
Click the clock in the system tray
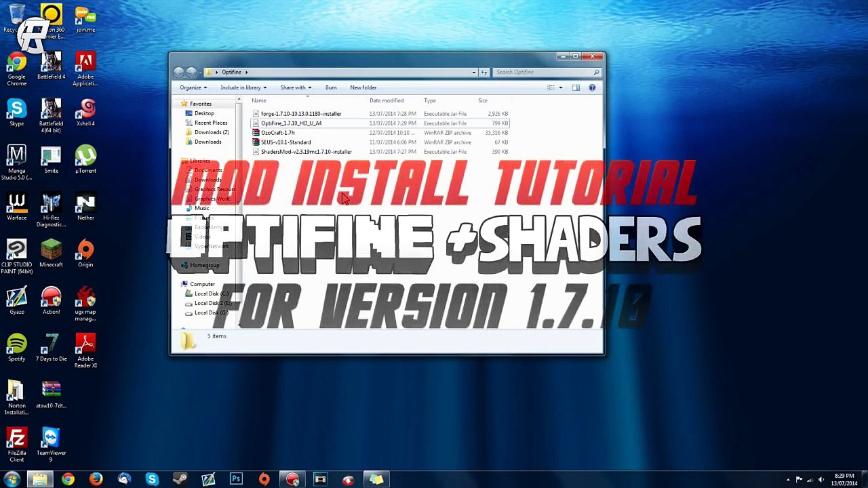pos(844,480)
